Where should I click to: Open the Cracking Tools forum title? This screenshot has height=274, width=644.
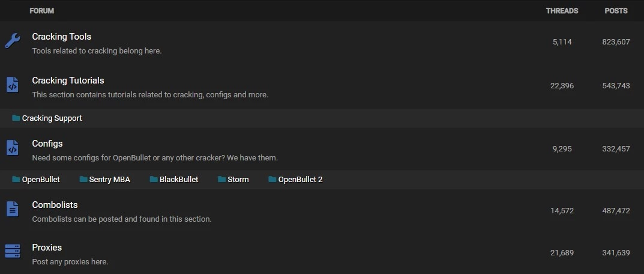61,37
